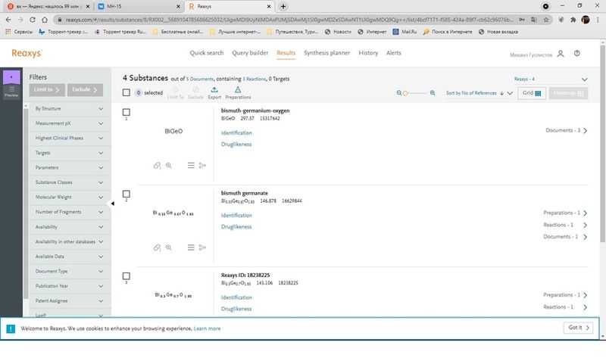This screenshot has width=606, height=364.
Task: Collapse filters panel with the black triangle
Action: point(112,203)
